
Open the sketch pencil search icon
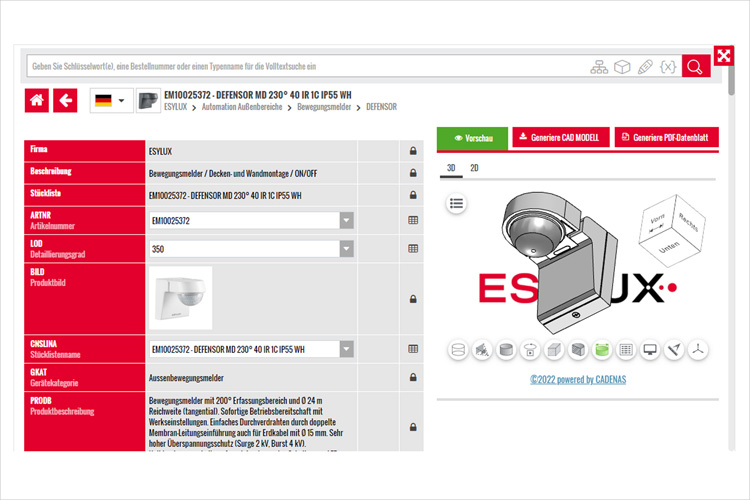pyautogui.click(x=645, y=67)
